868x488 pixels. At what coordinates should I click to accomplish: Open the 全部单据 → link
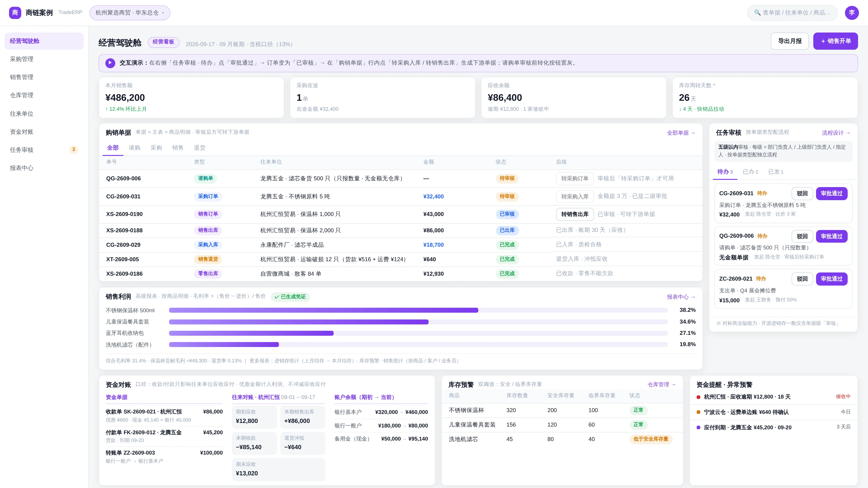point(681,133)
